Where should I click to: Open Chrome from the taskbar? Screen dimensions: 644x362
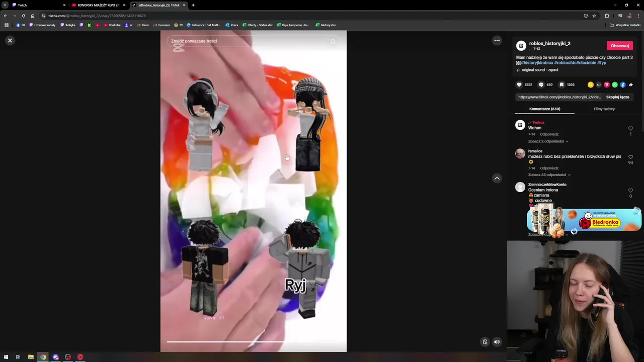click(43, 357)
